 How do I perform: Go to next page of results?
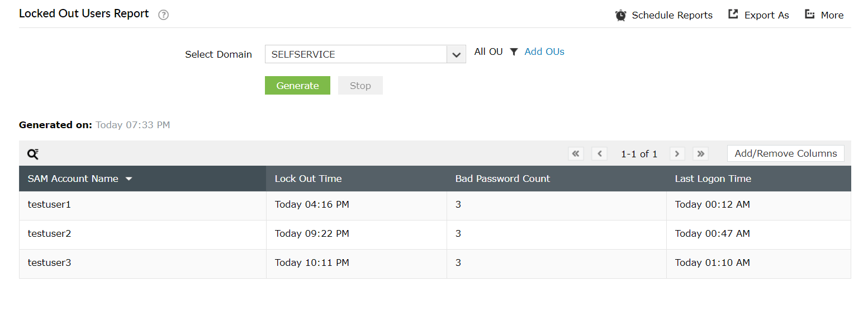(x=677, y=154)
